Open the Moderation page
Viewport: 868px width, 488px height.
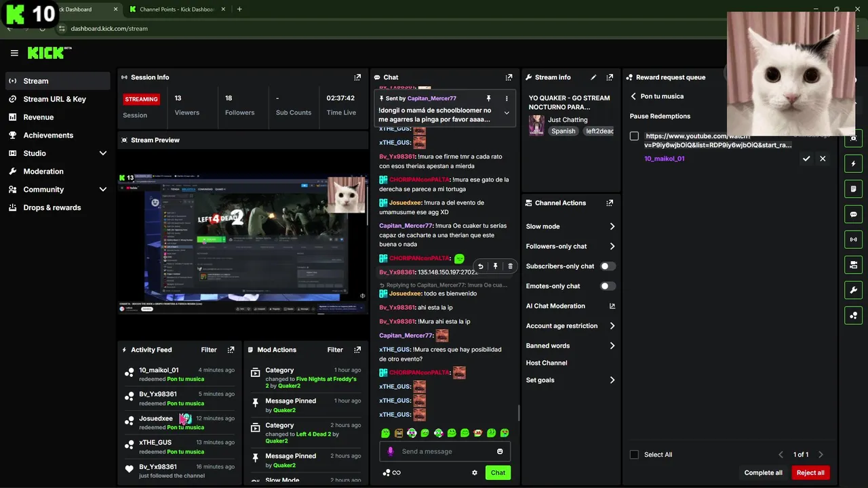click(x=57, y=171)
